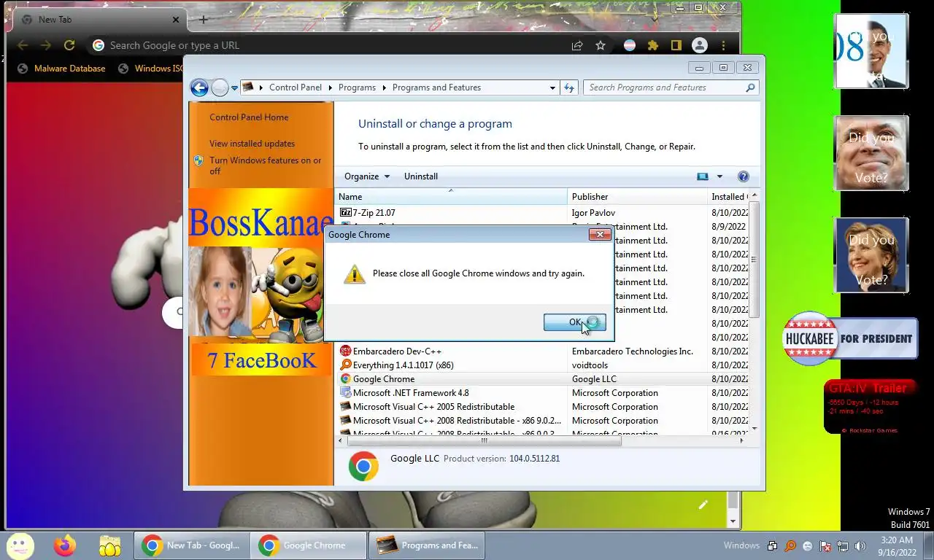Click the Search Programs and Features field
Viewport: 934px width, 560px height.
point(671,87)
